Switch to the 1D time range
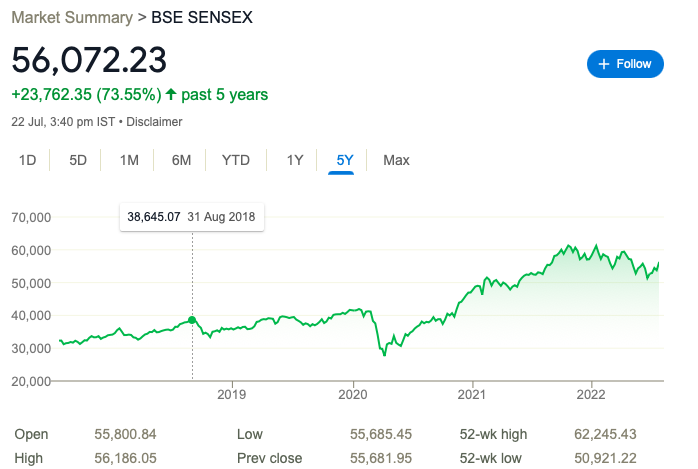The image size is (698, 469). click(28, 160)
